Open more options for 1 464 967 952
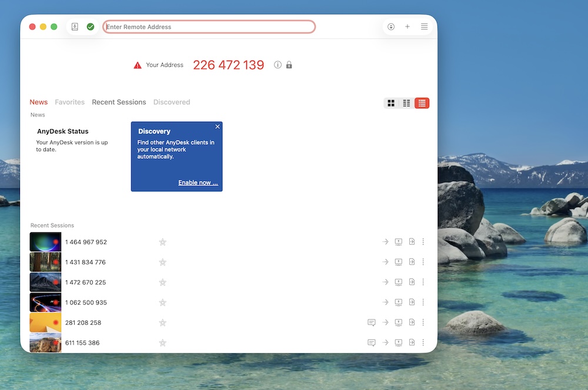This screenshot has height=390, width=588. 423,242
